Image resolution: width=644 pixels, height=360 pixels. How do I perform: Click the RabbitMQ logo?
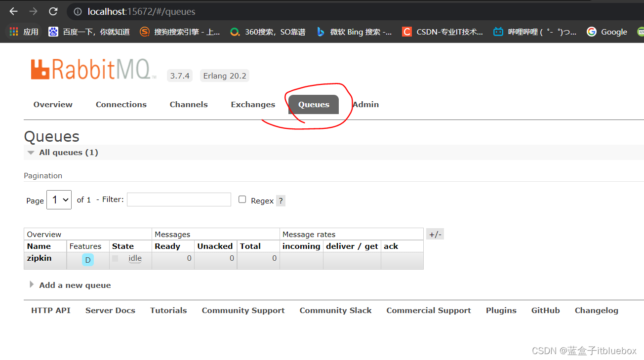click(93, 70)
